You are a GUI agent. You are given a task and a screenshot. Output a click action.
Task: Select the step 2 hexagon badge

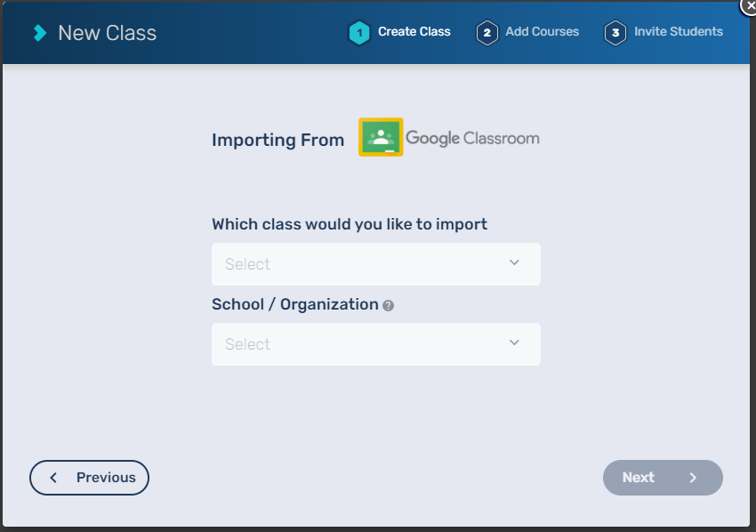pos(487,33)
